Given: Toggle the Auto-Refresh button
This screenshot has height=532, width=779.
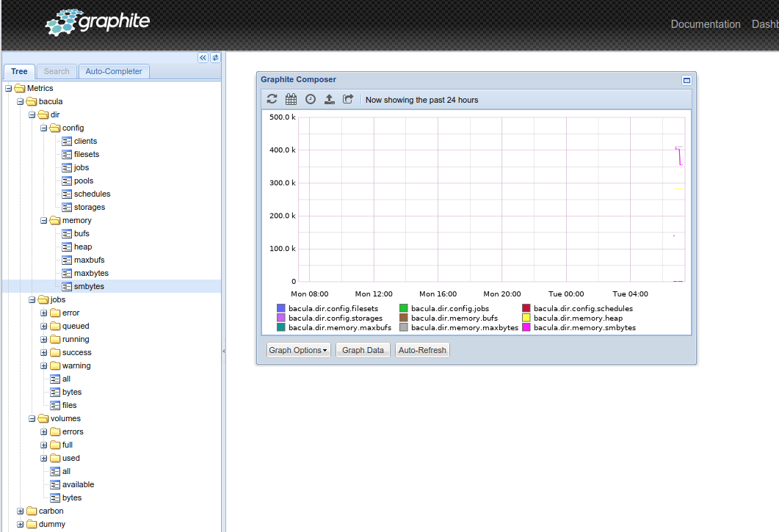Looking at the screenshot, I should point(422,350).
